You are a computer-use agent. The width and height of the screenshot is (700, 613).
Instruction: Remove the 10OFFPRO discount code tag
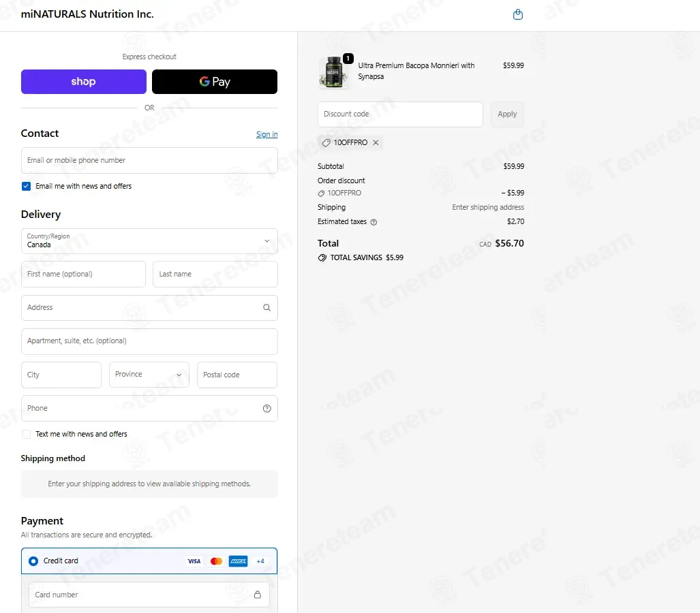pyautogui.click(x=376, y=143)
